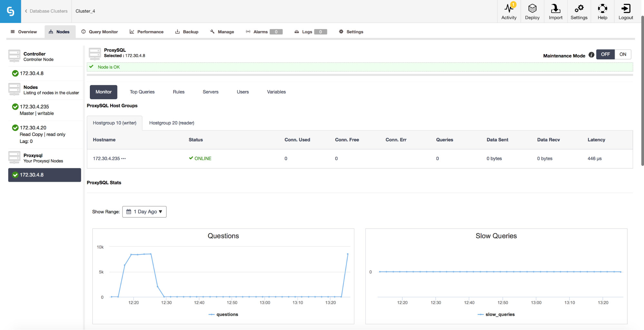Open the Performance tab
The height and width of the screenshot is (330, 644).
tap(147, 32)
